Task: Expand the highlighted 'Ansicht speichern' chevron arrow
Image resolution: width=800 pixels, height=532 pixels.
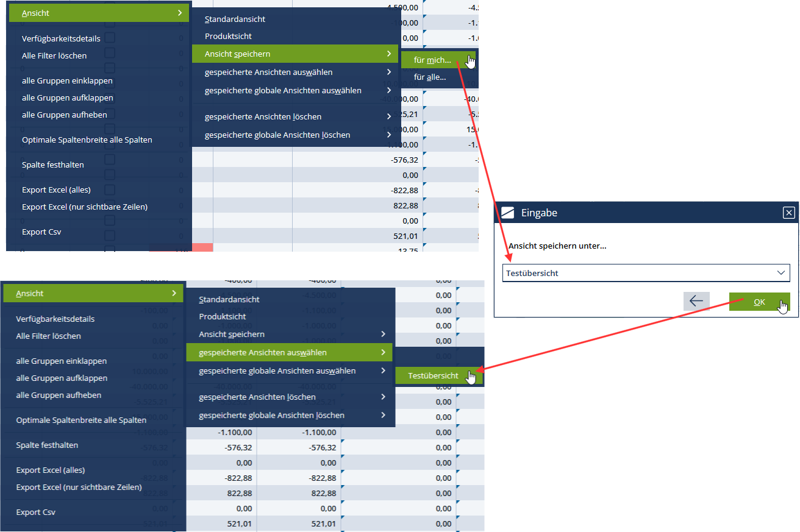Action: tap(388, 54)
